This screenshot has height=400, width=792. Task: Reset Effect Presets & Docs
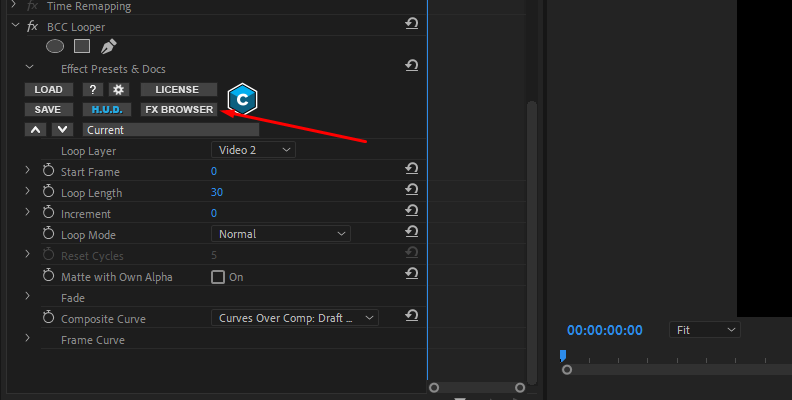click(x=412, y=66)
